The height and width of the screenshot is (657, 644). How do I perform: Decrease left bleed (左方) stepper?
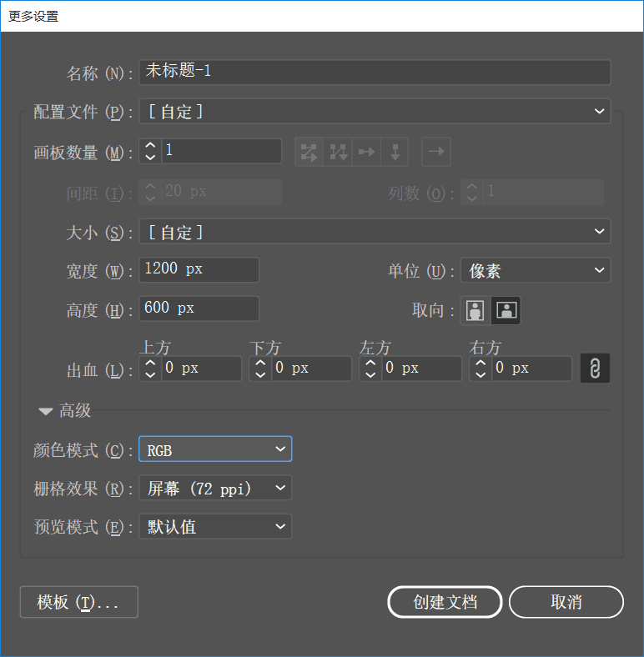[x=370, y=374]
